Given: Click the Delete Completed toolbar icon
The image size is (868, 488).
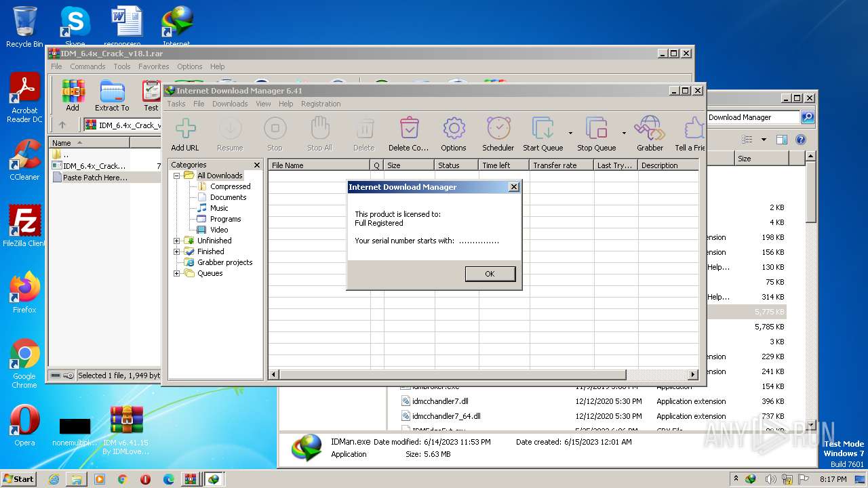Looking at the screenshot, I should coord(409,128).
